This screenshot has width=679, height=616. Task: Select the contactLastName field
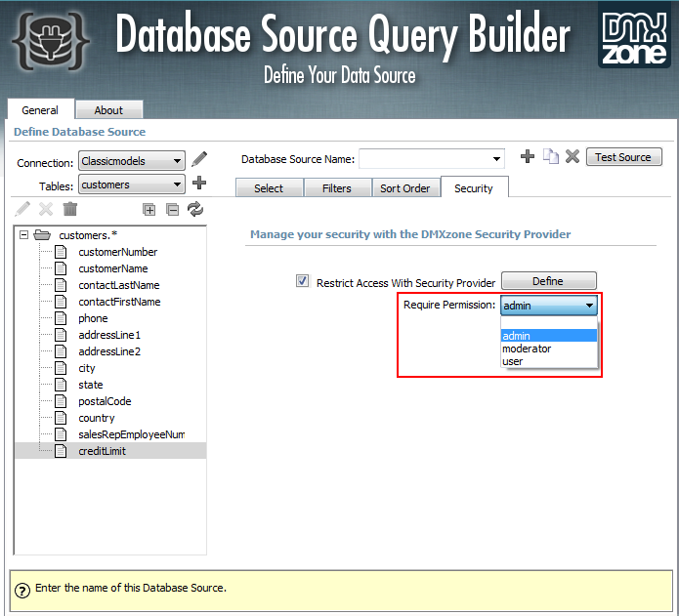pyautogui.click(x=119, y=285)
